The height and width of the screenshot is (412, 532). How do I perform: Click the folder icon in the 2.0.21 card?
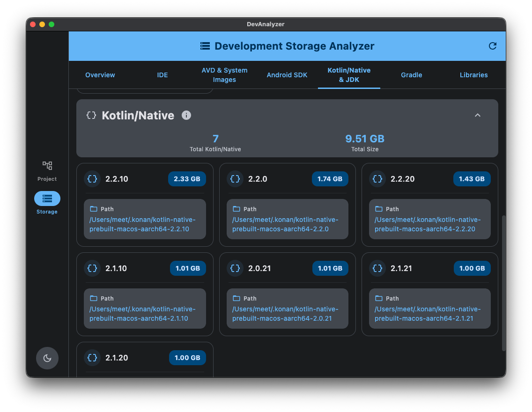tap(236, 298)
